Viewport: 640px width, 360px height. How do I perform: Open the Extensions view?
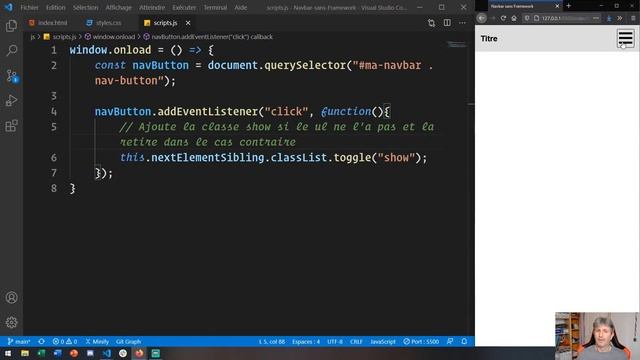[x=11, y=126]
